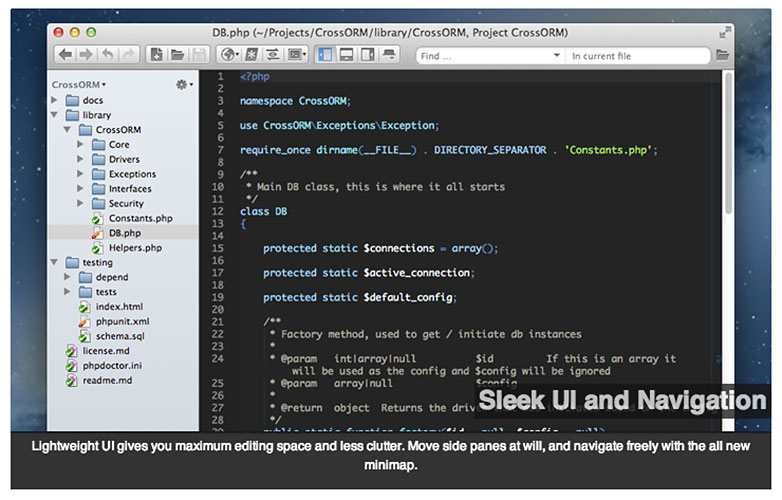The width and height of the screenshot is (782, 500).
Task: Expand the Drivers folder
Action: (x=80, y=159)
